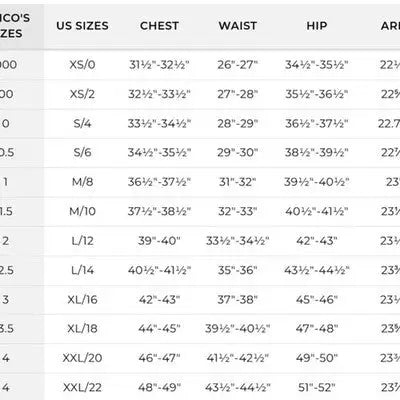Click the XXL/20 size cell
This screenshot has width=400, height=400.
click(82, 358)
